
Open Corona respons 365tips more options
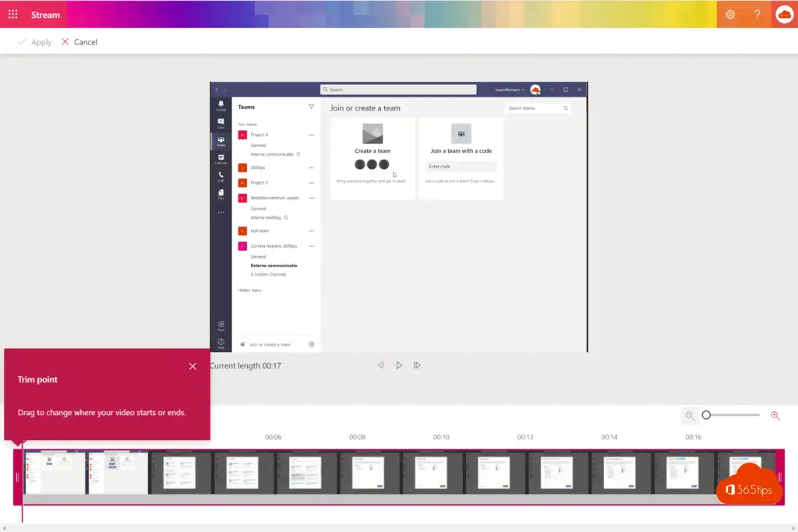pos(312,246)
